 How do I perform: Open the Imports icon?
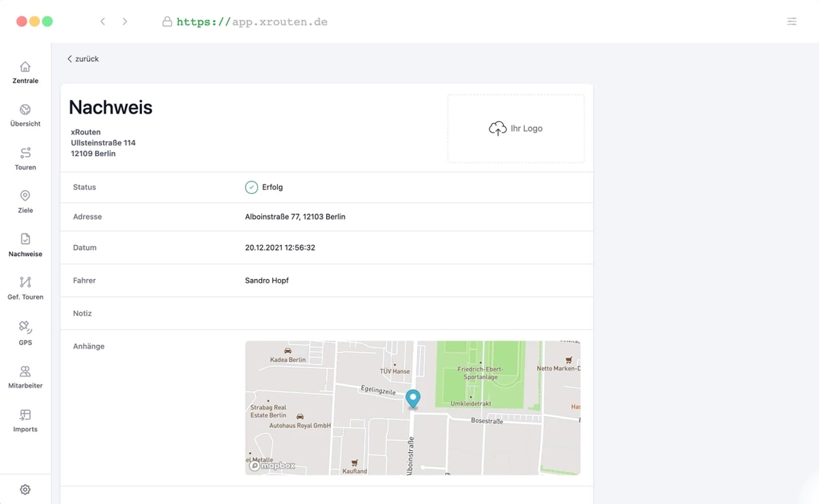click(x=25, y=415)
